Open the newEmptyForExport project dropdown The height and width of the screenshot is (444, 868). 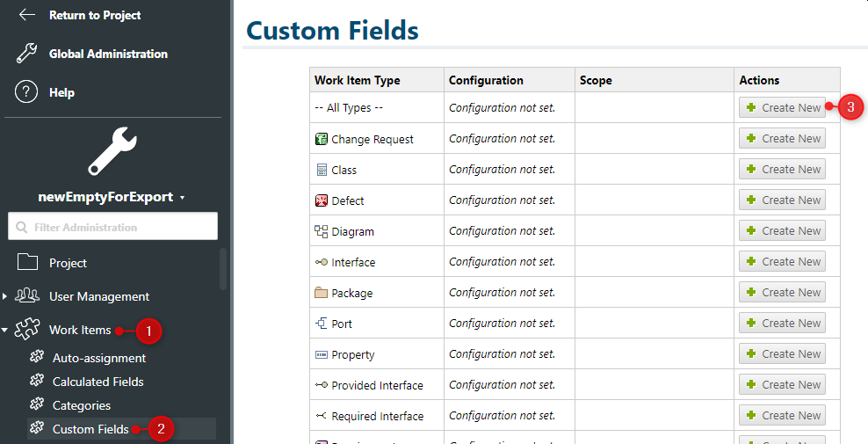[112, 197]
